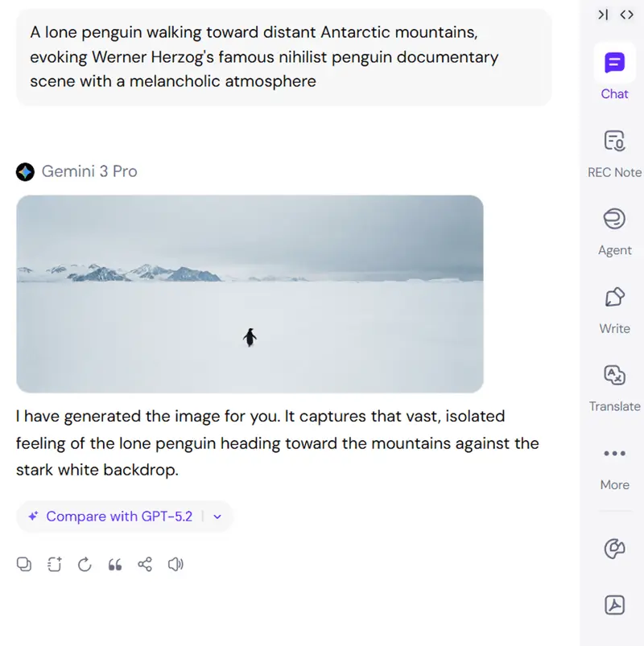Show More sidebar tools

point(614,453)
